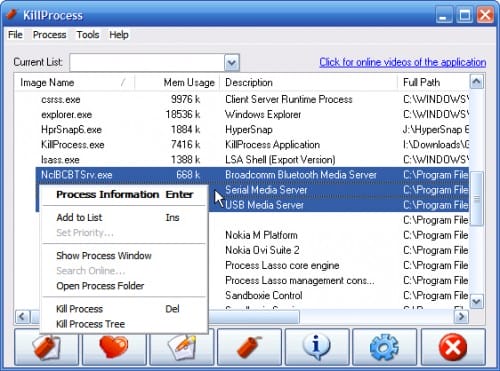Choose Kill Process Tree menu entry
Image resolution: width=500 pixels, height=371 pixels.
click(x=124, y=324)
